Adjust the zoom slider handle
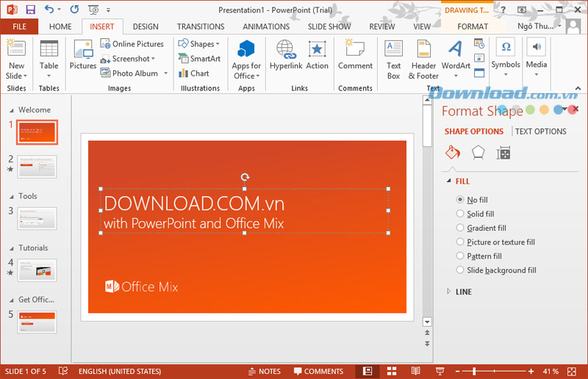The image size is (588, 379). coord(474,371)
